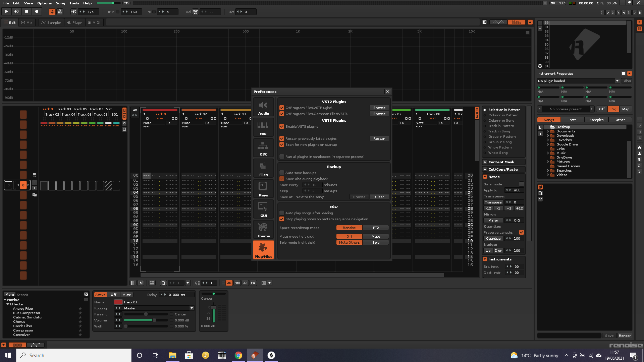Toggle computer keyboard velocity icon
The image size is (644, 362).
tap(195, 12)
